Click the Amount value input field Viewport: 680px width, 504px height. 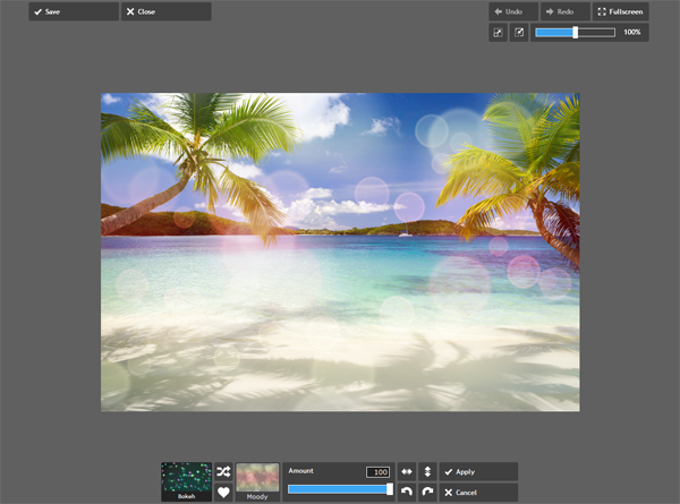pos(378,472)
